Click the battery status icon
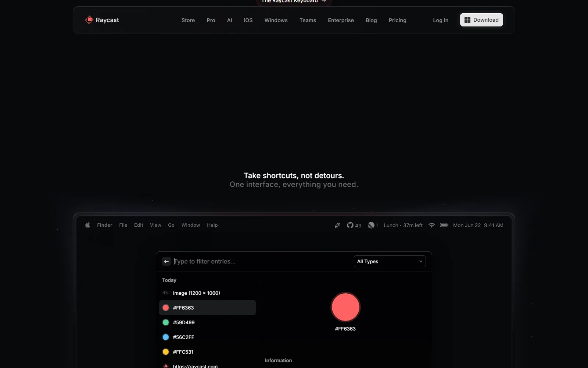588x368 pixels. click(444, 225)
